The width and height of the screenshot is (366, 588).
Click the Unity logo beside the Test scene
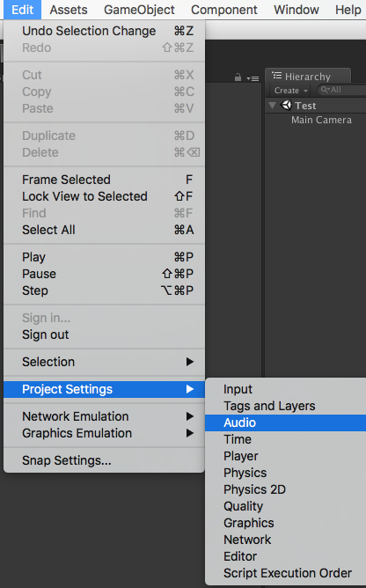[287, 106]
